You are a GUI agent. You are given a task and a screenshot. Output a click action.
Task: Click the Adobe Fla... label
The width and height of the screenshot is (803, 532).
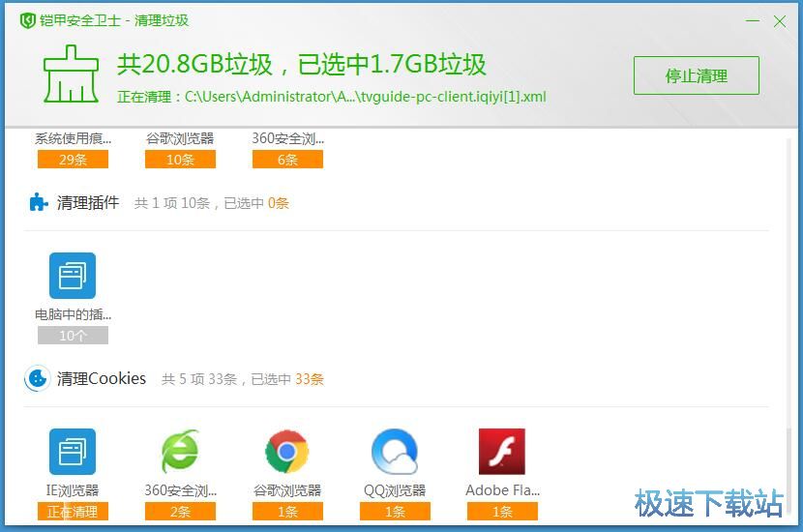502,490
